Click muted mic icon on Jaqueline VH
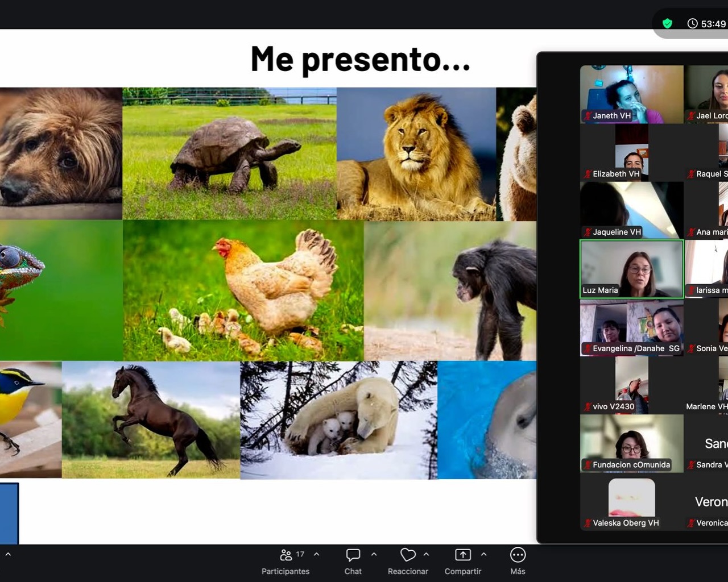728x582 pixels. (587, 232)
